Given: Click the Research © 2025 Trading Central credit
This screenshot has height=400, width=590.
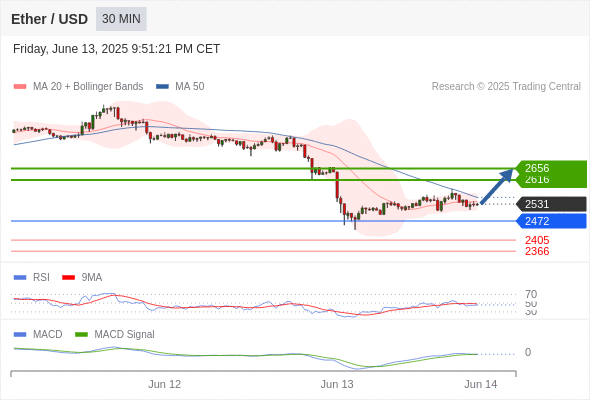Looking at the screenshot, I should (506, 87).
